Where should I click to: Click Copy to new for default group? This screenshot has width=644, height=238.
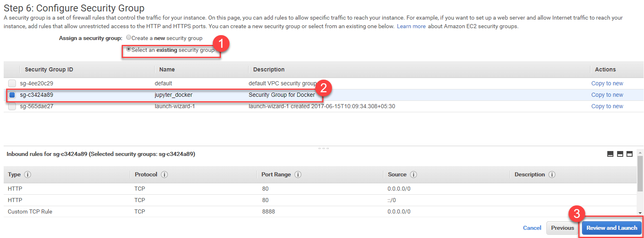pyautogui.click(x=607, y=83)
